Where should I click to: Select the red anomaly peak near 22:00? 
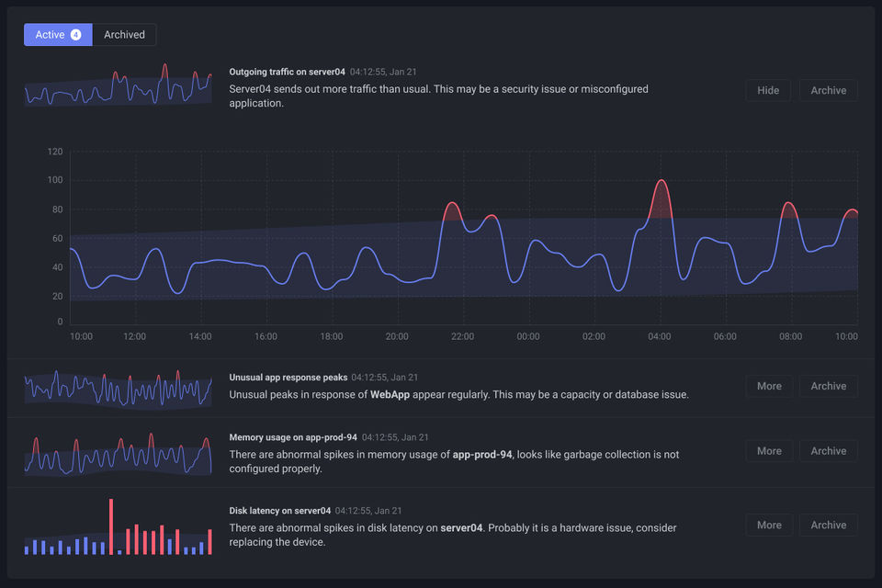pos(451,210)
